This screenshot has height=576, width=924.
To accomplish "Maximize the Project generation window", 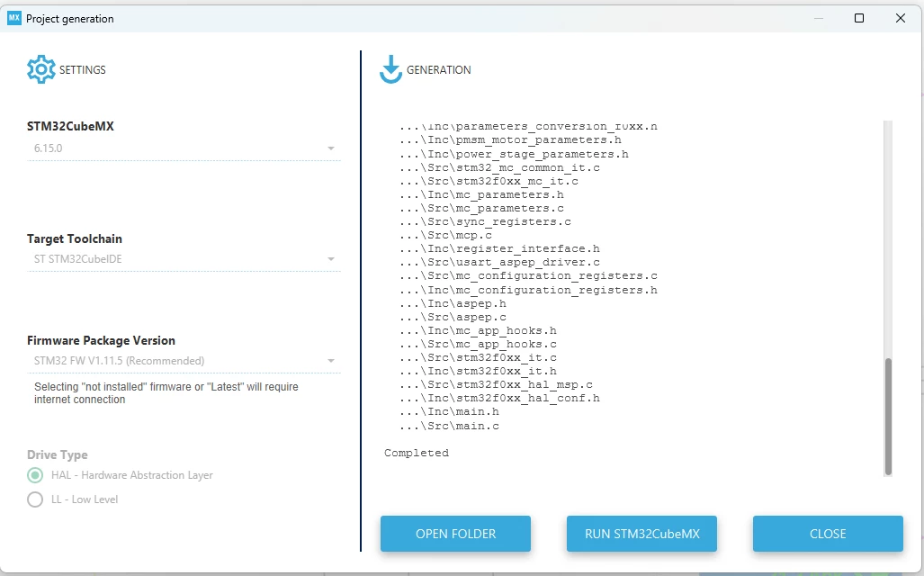I will (x=859, y=18).
